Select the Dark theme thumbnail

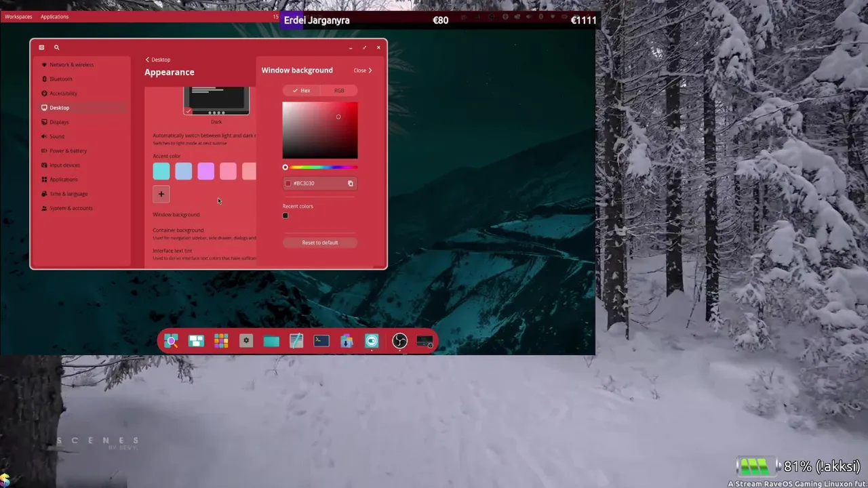point(216,101)
